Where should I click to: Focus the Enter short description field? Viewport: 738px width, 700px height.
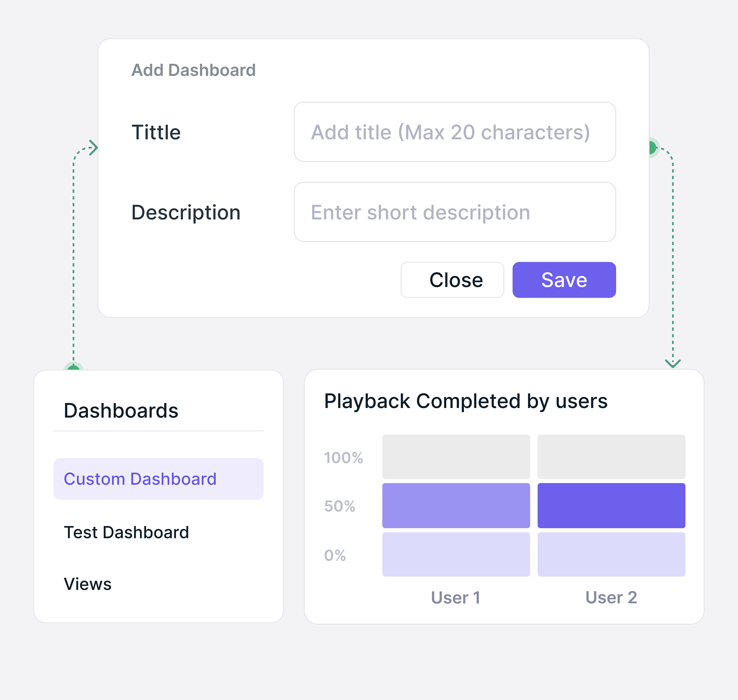click(455, 212)
